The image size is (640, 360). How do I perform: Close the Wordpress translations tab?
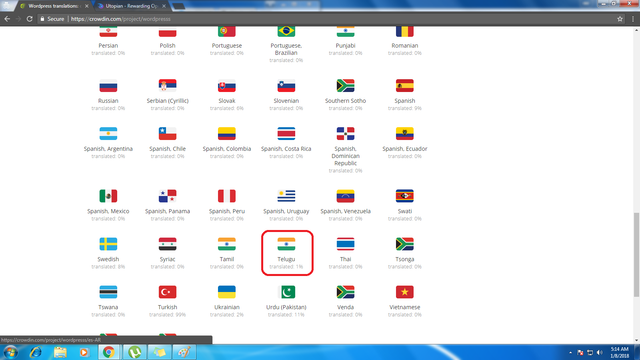(x=87, y=6)
